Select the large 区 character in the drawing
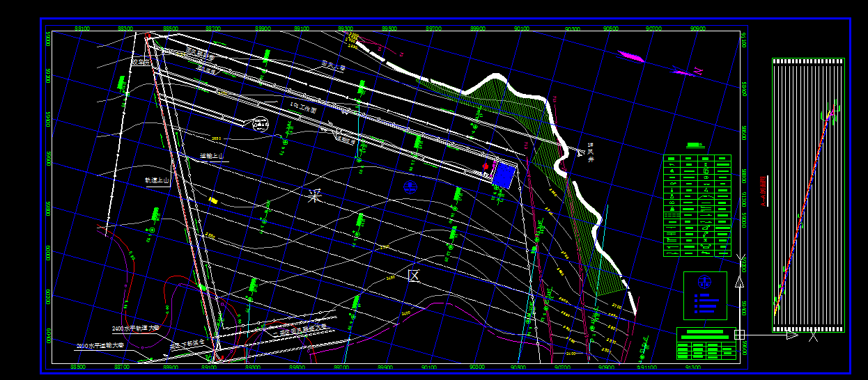Viewport: 868px width, 380px height. click(x=414, y=276)
